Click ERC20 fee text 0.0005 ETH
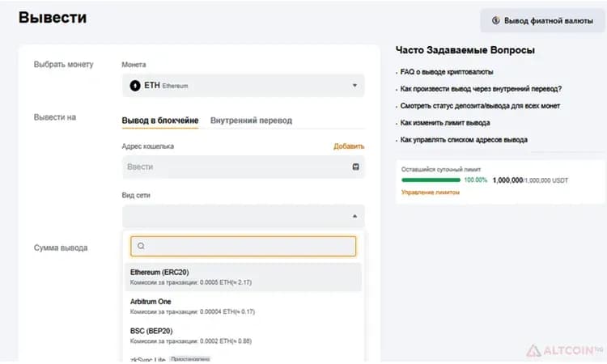Viewport: 607px width, 364px height. click(191, 282)
